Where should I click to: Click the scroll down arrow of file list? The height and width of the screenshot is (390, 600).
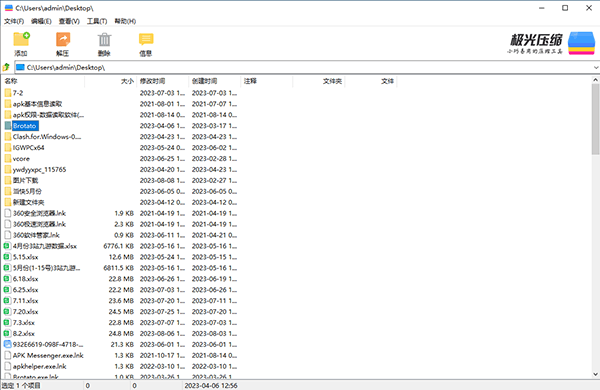coord(595,374)
